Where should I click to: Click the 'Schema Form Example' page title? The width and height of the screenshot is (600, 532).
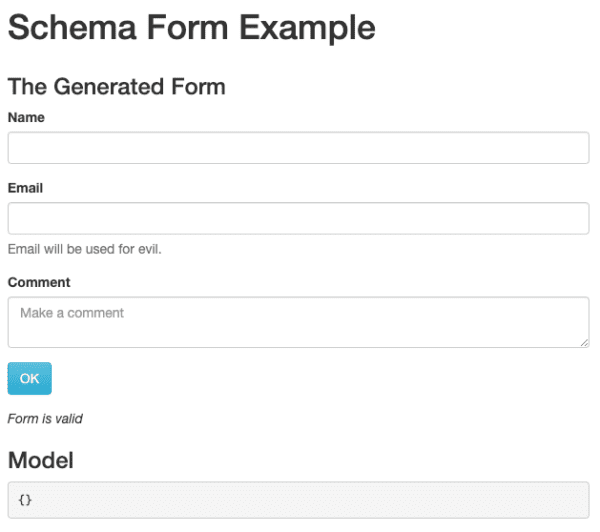(x=192, y=28)
